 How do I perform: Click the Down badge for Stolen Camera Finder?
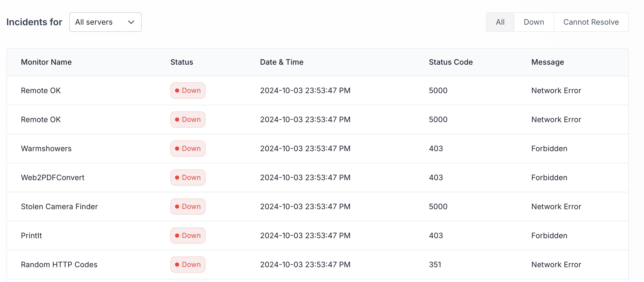[188, 207]
